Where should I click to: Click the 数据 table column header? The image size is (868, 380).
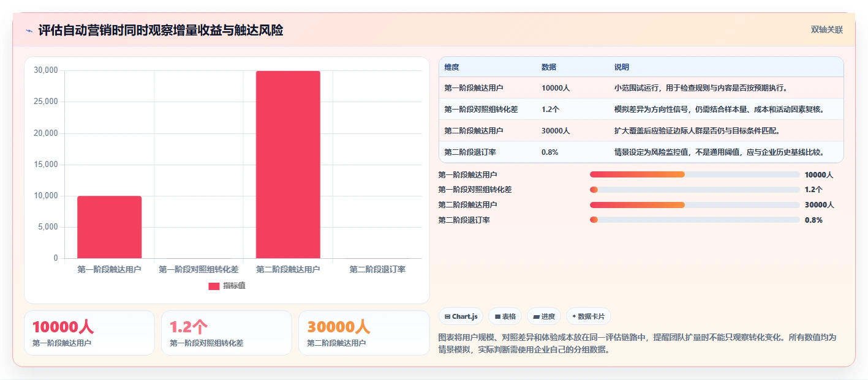(x=549, y=67)
